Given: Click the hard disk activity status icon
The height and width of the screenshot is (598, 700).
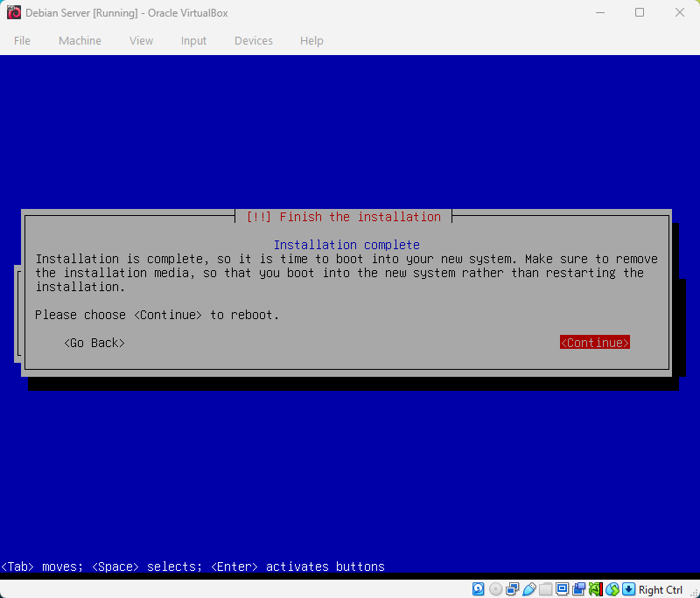Looking at the screenshot, I should (x=479, y=588).
